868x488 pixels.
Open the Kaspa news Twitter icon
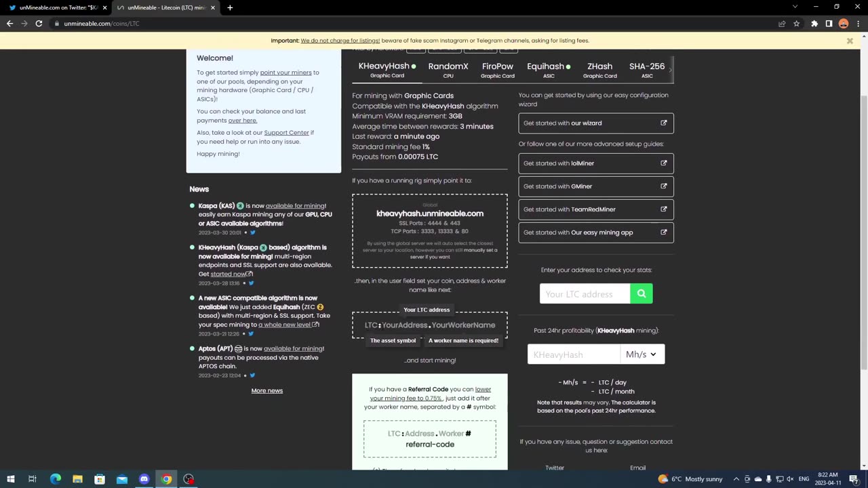point(253,232)
